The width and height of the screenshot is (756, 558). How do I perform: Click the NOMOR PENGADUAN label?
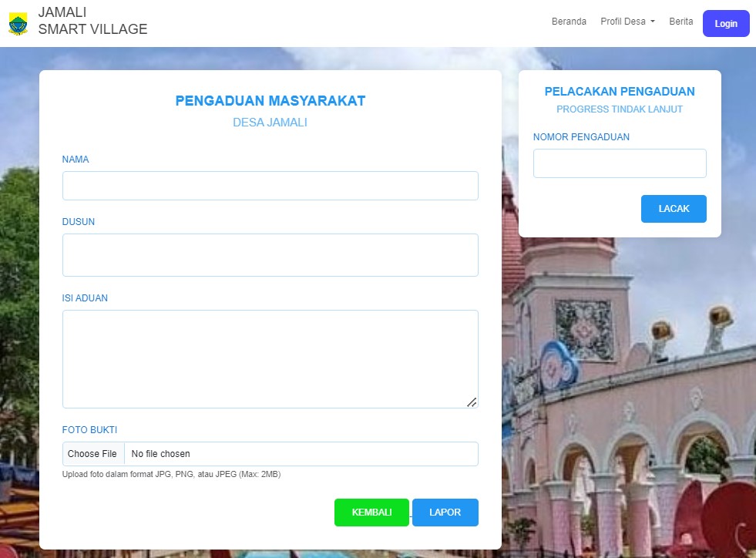click(x=581, y=137)
